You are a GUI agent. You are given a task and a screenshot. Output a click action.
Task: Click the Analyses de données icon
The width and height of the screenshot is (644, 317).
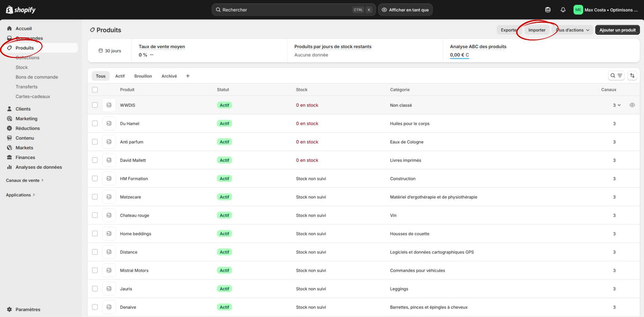pos(10,167)
